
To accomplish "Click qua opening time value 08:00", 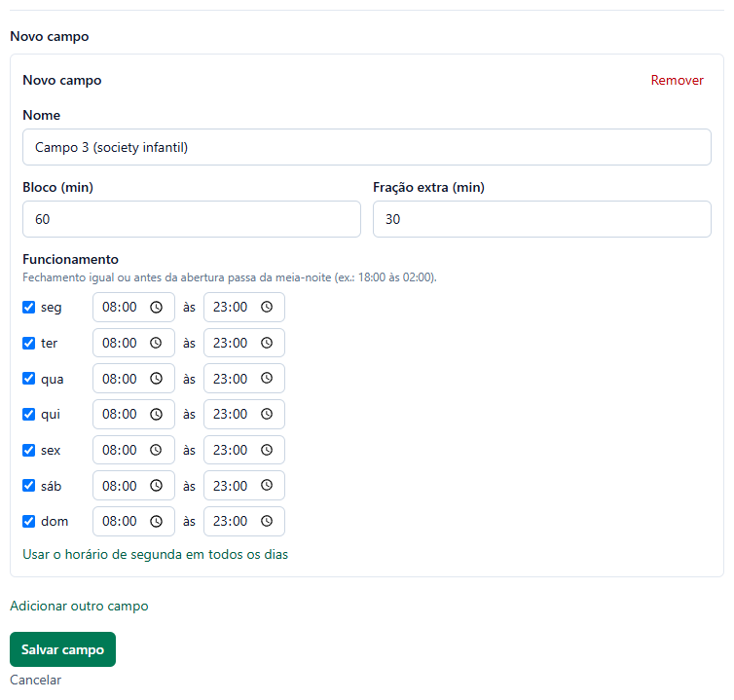I will 120,379.
